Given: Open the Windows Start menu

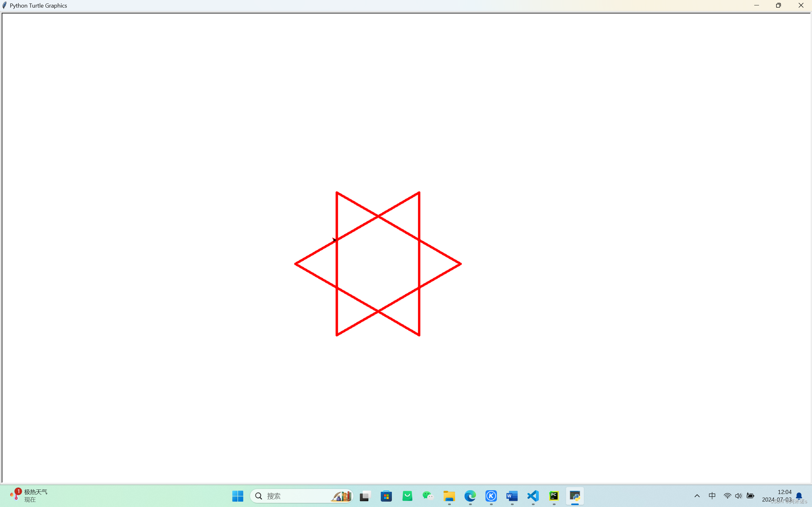Looking at the screenshot, I should (238, 496).
